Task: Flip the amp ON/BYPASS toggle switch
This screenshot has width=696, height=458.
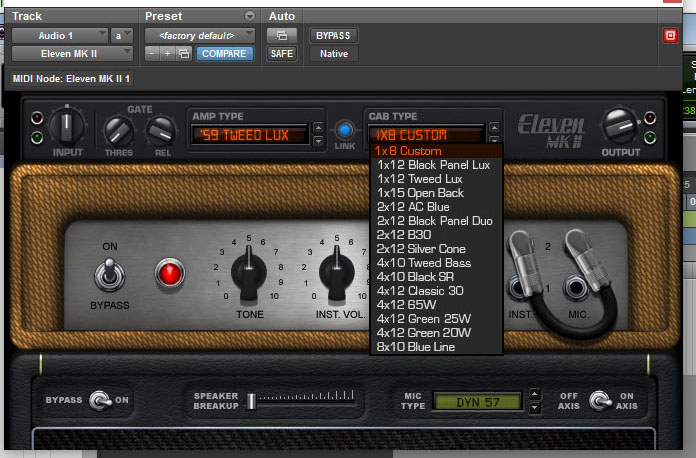Action: click(109, 274)
